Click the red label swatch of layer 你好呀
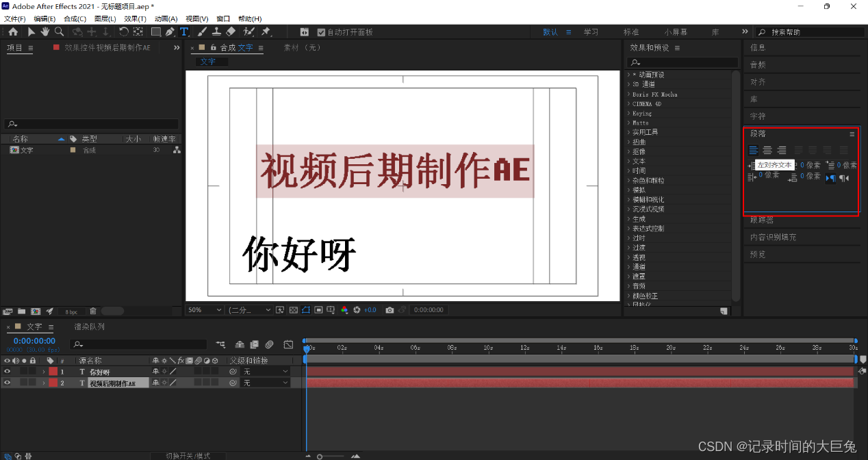The width and height of the screenshot is (868, 460). (x=53, y=372)
